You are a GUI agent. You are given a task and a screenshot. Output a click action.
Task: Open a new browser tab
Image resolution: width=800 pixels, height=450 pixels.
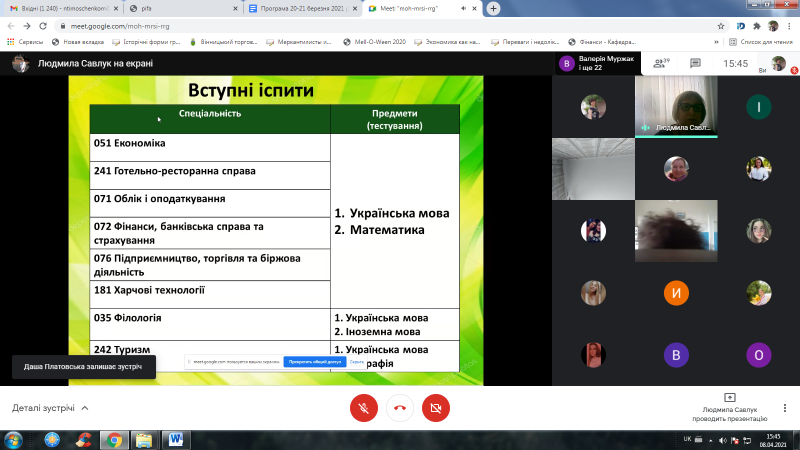pyautogui.click(x=493, y=9)
